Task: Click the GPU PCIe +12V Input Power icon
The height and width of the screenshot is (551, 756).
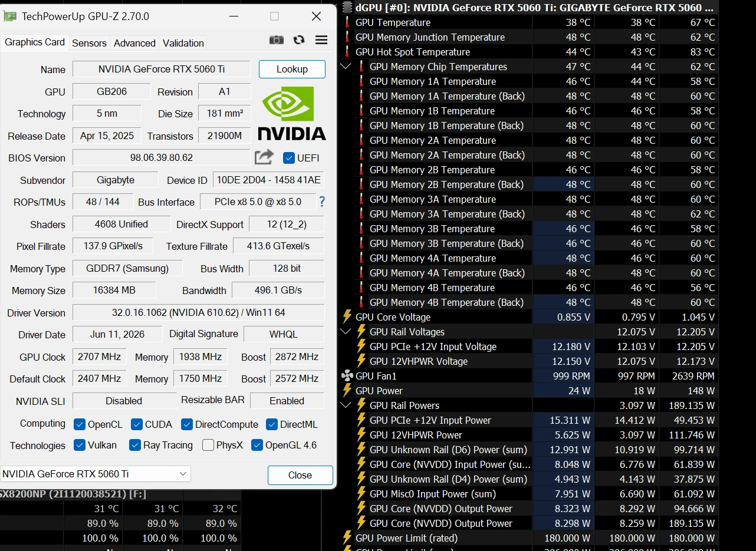Action: coord(361,420)
